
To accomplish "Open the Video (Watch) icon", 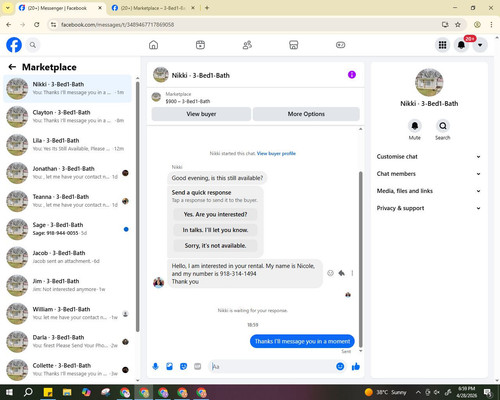I will click(x=200, y=45).
